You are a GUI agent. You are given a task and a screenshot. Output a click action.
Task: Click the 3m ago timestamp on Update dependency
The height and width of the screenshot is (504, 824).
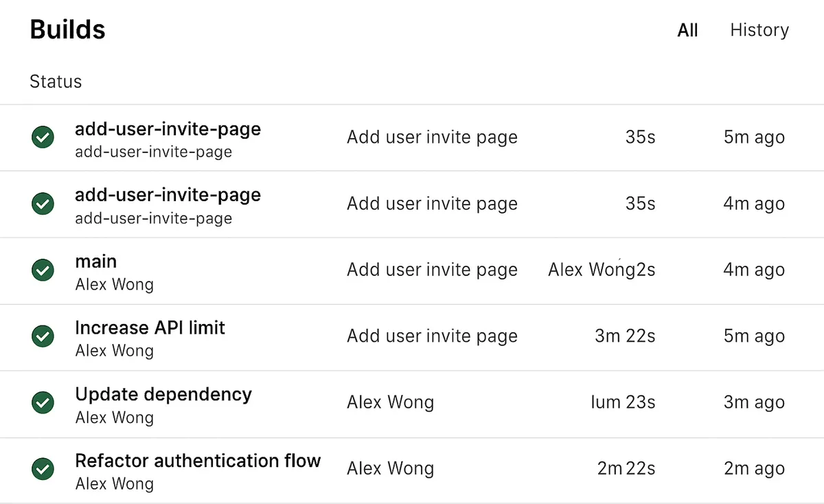click(753, 402)
